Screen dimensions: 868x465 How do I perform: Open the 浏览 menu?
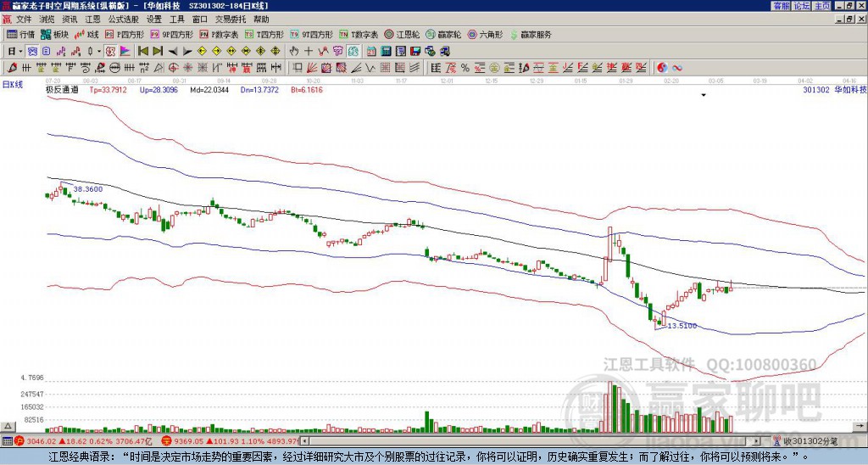coord(47,20)
